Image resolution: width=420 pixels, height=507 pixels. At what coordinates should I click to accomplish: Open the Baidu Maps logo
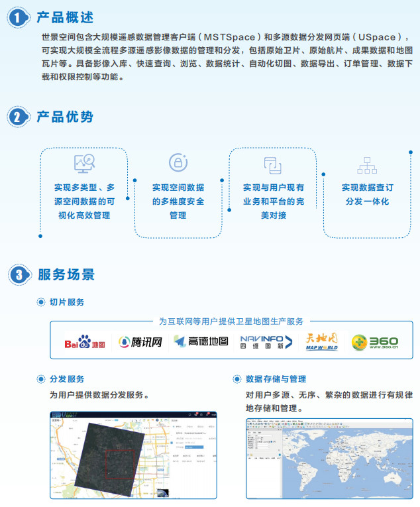[85, 342]
